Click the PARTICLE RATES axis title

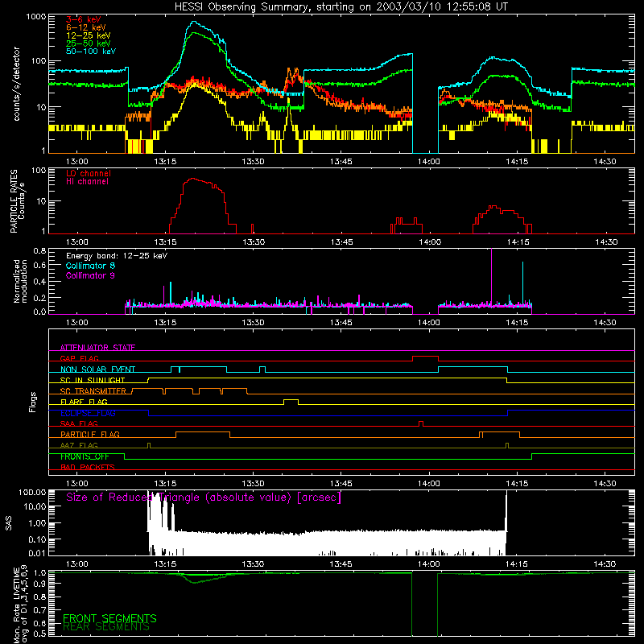[x=14, y=201]
